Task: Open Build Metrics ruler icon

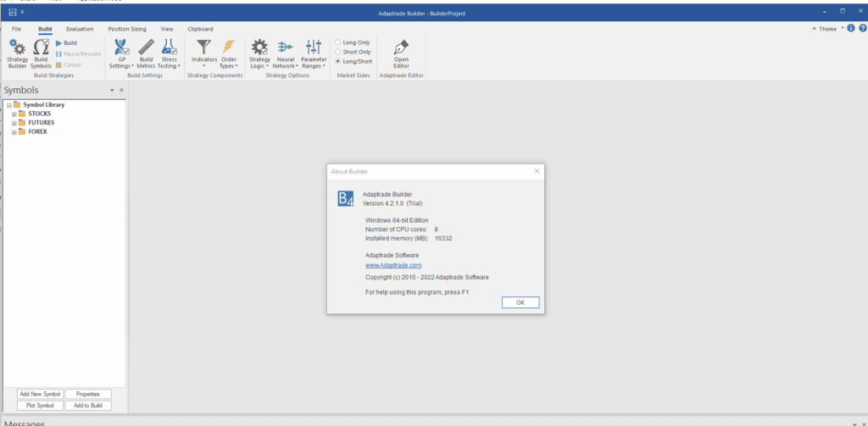Action: point(146,47)
